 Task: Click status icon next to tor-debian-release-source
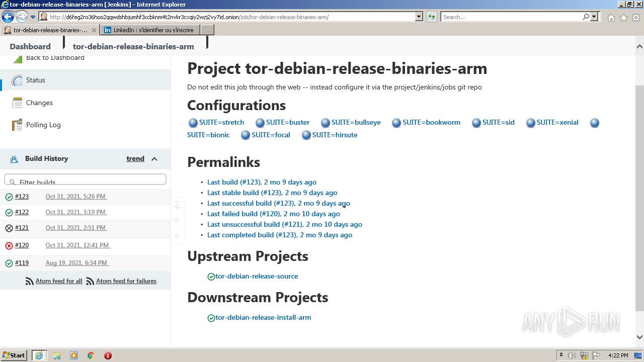(x=211, y=277)
